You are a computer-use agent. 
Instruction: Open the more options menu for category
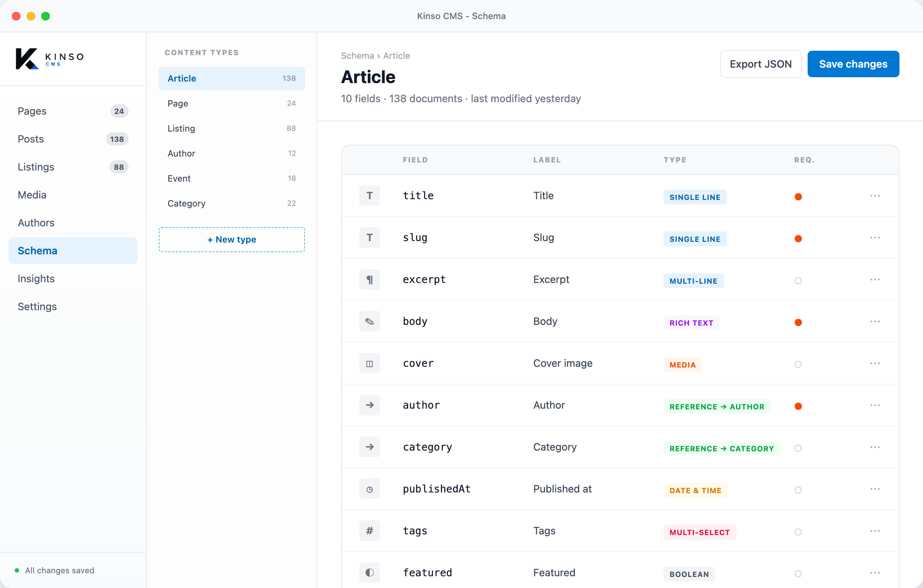875,447
